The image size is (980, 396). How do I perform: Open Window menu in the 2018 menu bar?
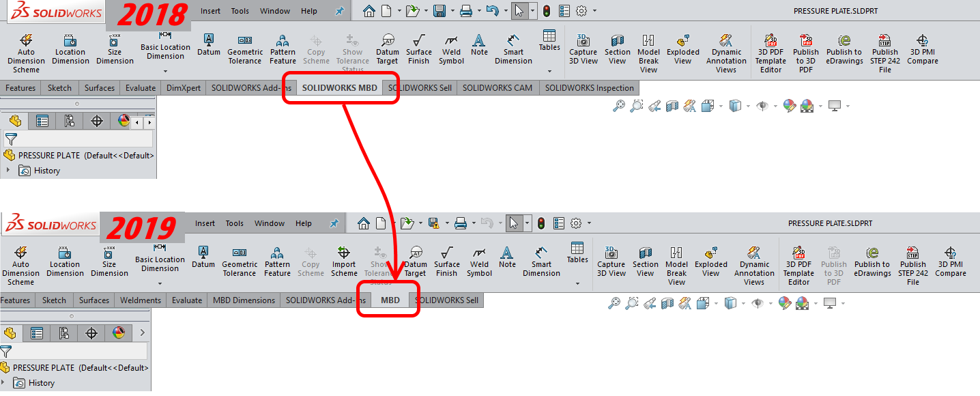275,11
